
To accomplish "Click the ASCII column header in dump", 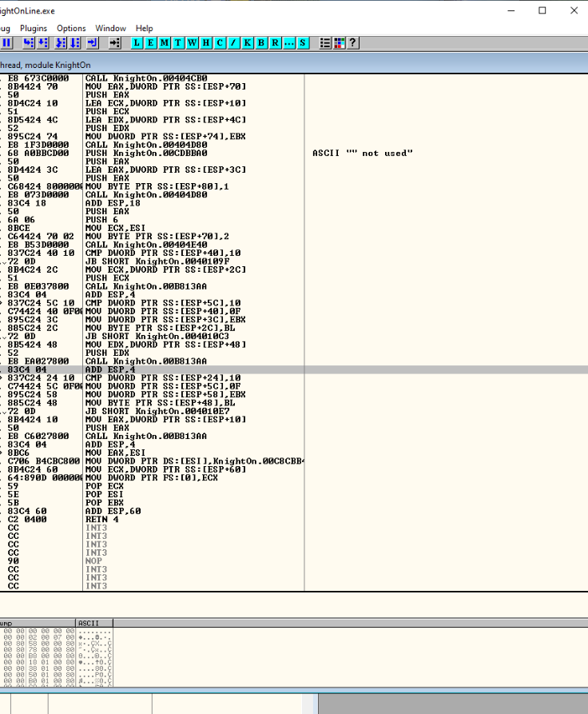I will [87, 623].
